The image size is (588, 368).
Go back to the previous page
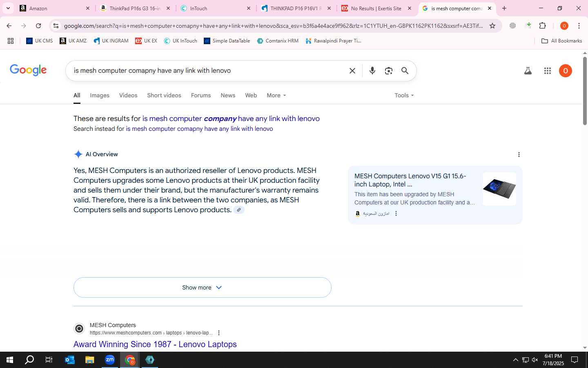coord(9,26)
